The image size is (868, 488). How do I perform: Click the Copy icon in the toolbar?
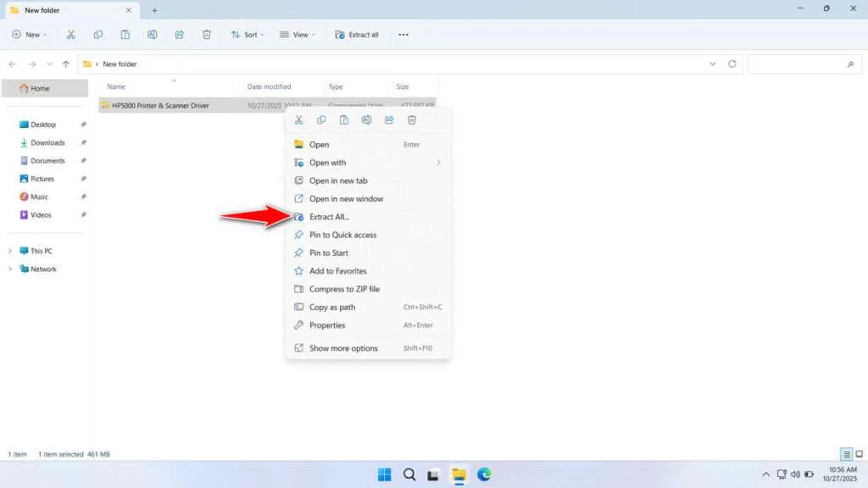[98, 34]
